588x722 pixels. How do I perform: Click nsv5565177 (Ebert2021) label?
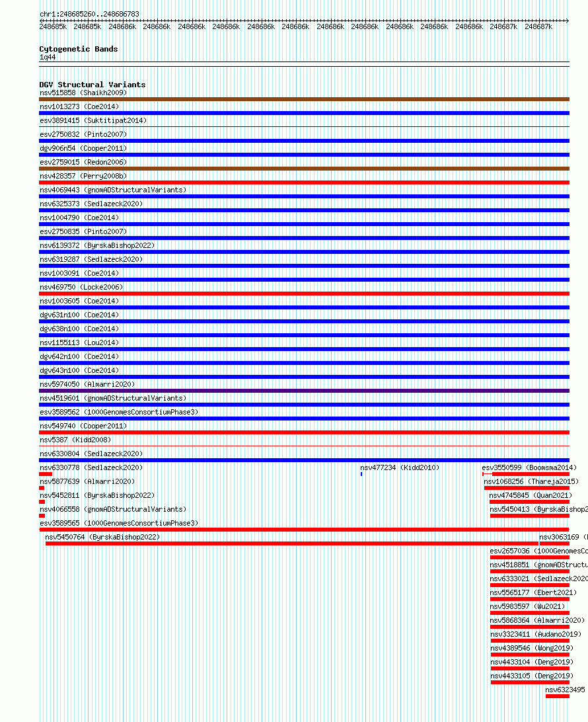click(x=533, y=592)
